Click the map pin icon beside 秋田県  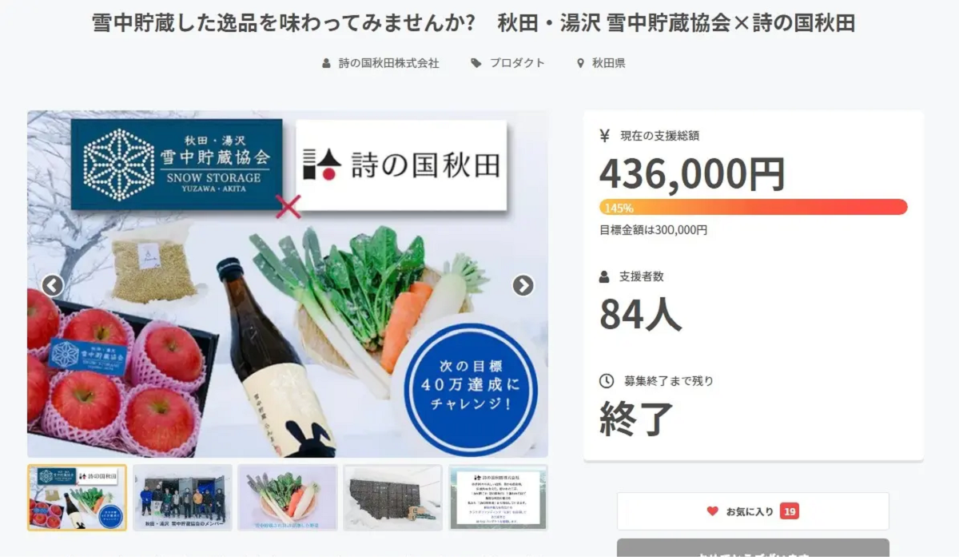point(581,63)
